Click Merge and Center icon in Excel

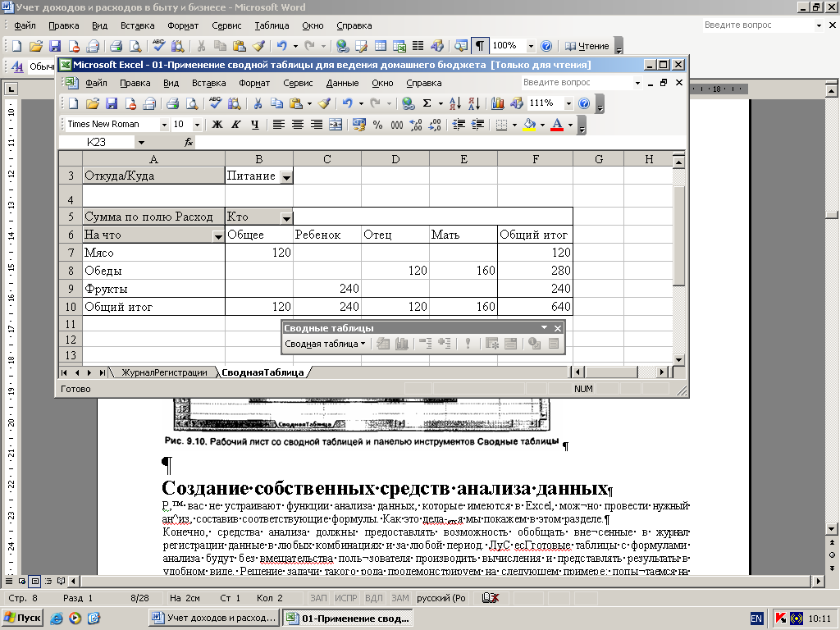pyautogui.click(x=336, y=125)
